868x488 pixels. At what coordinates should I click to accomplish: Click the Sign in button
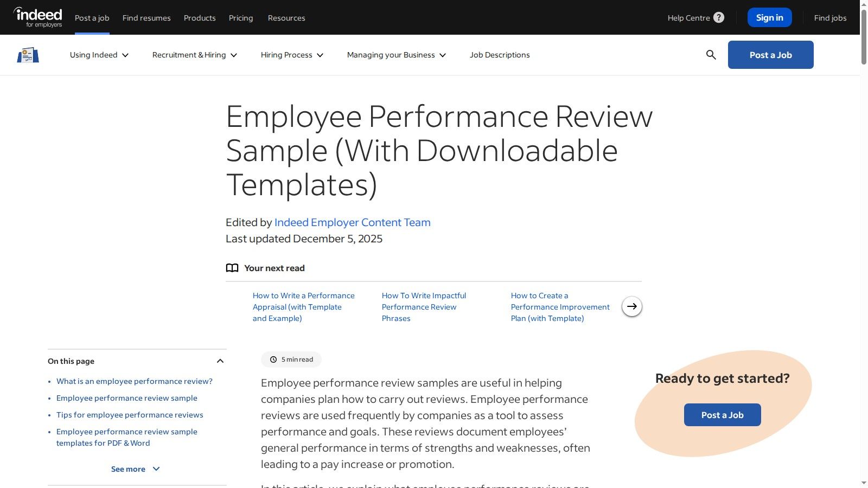[769, 17]
